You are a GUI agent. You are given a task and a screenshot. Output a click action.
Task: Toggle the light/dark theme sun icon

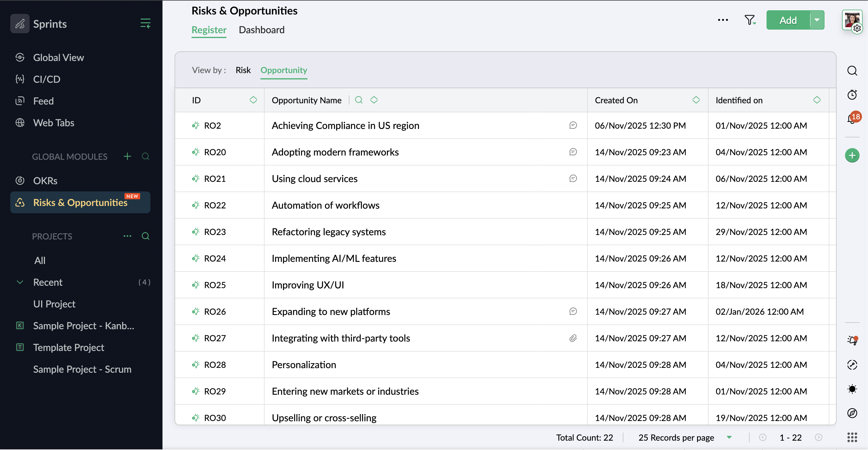(x=852, y=389)
